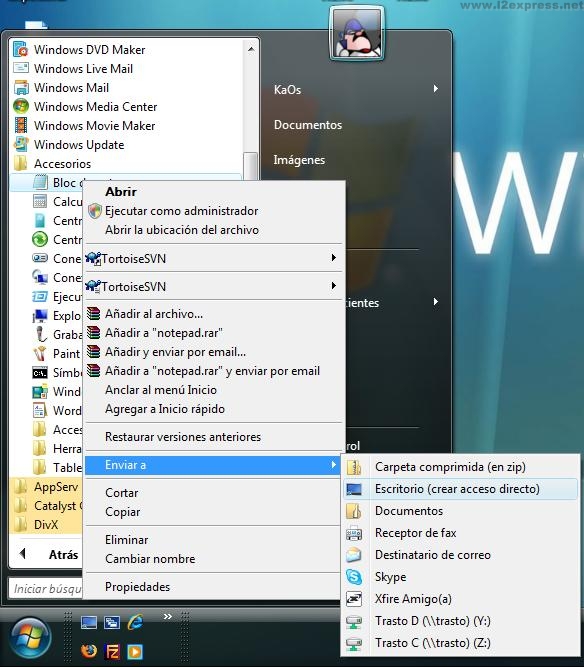Image resolution: width=584 pixels, height=667 pixels.
Task: Open Internet Explorer quick launch icon
Action: pos(135,622)
